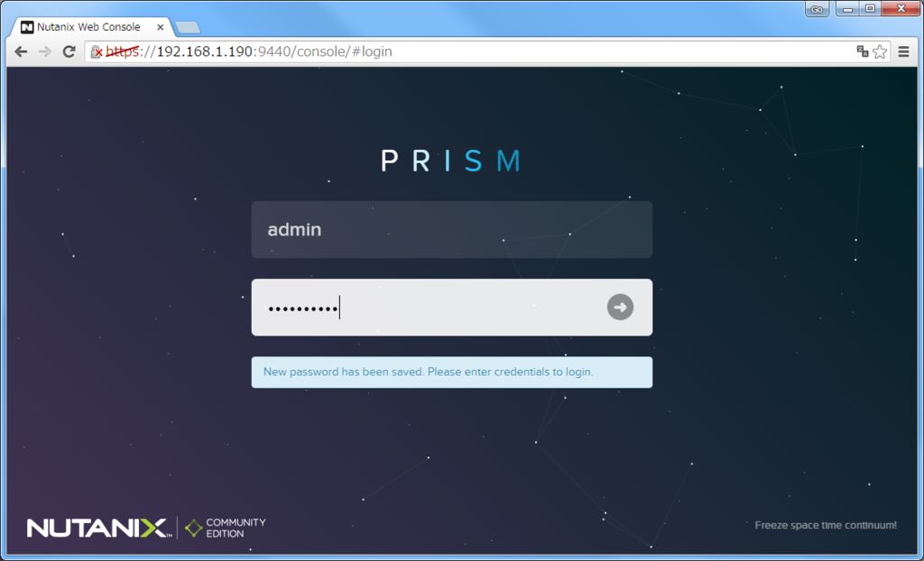Focus the admin username field
Image resolution: width=924 pixels, height=561 pixels.
pos(452,230)
